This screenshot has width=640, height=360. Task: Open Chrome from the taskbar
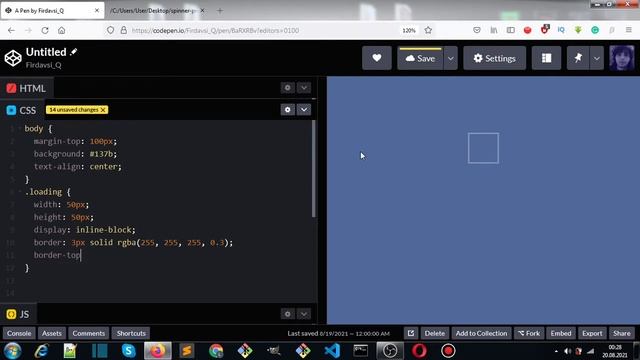click(x=216, y=351)
